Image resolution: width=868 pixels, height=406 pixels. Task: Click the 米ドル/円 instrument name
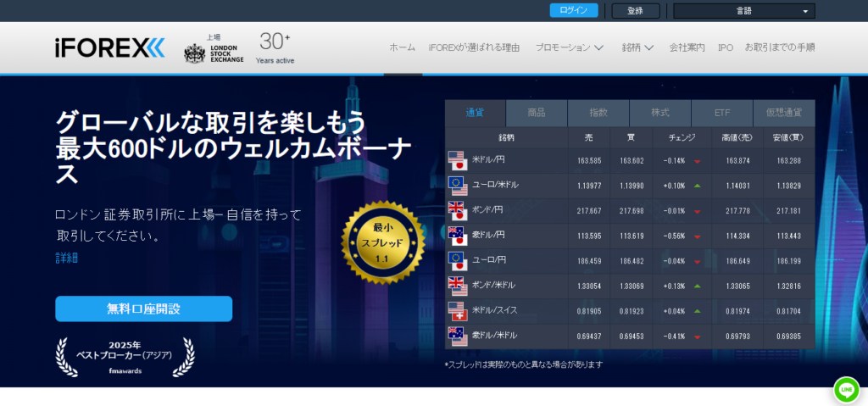488,159
